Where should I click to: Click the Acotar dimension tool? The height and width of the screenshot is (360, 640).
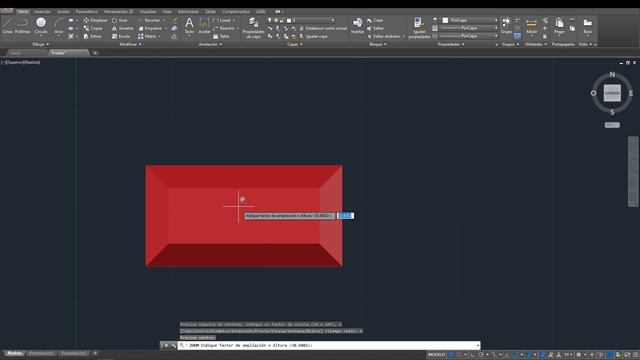point(204,25)
